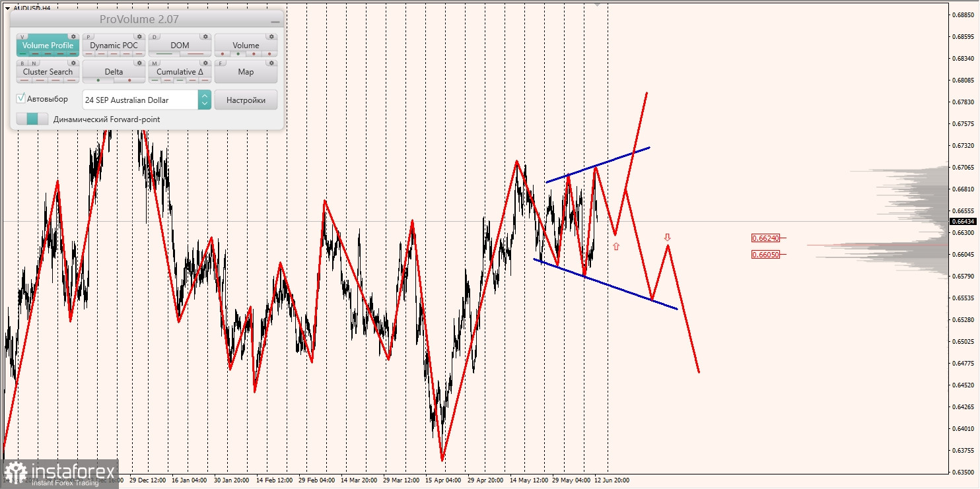This screenshot has height=489, width=980.
Task: Collapse the ProVolume panel with the dash
Action: 275,22
